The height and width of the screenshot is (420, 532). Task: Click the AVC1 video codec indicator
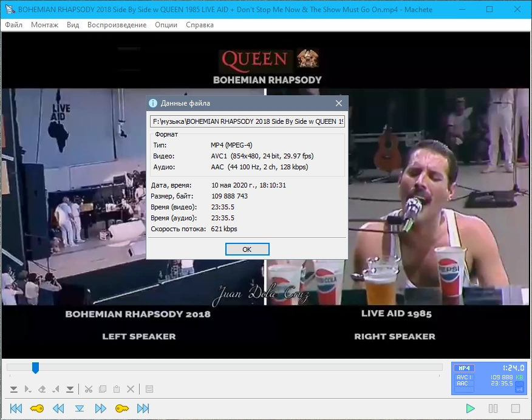[464, 378]
